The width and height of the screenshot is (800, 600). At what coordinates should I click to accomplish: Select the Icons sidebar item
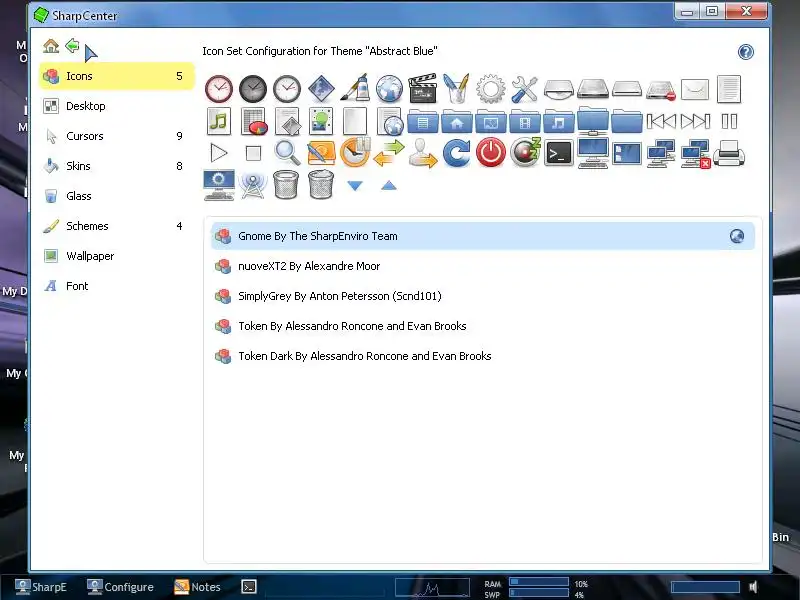117,76
